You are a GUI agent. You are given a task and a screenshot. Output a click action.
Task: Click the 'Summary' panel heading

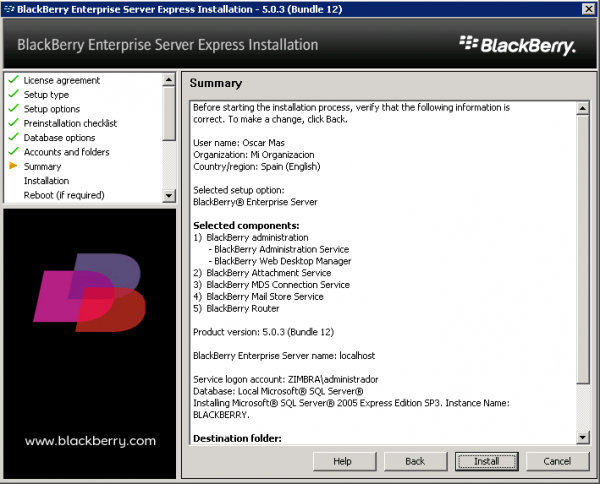point(216,83)
